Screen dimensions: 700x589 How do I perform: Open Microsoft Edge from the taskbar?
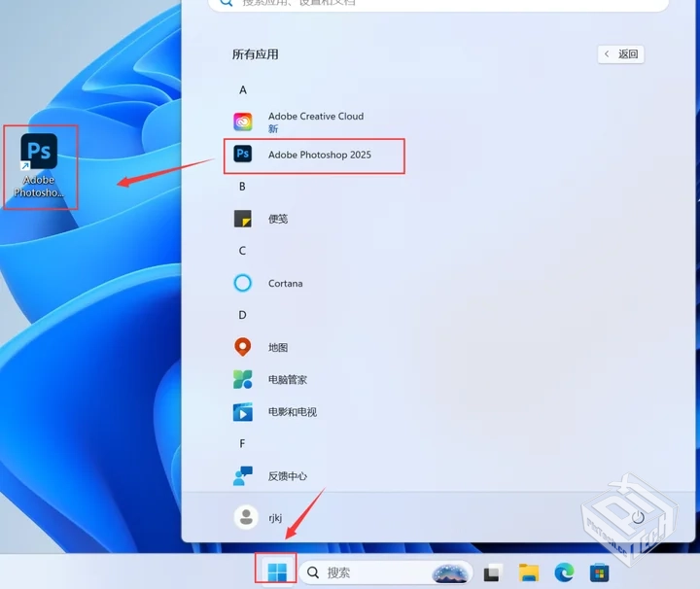point(564,572)
